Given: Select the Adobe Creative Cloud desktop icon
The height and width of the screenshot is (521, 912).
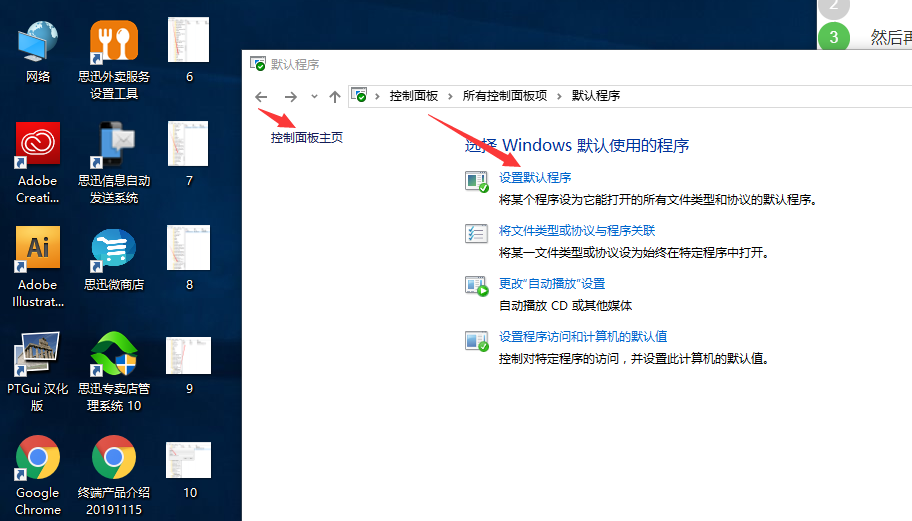Looking at the screenshot, I should click(x=38, y=163).
